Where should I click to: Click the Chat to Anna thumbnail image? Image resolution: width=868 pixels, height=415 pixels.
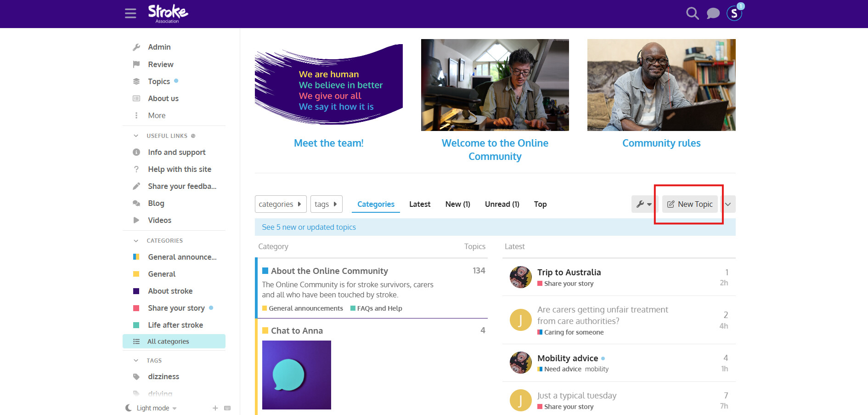pyautogui.click(x=296, y=375)
